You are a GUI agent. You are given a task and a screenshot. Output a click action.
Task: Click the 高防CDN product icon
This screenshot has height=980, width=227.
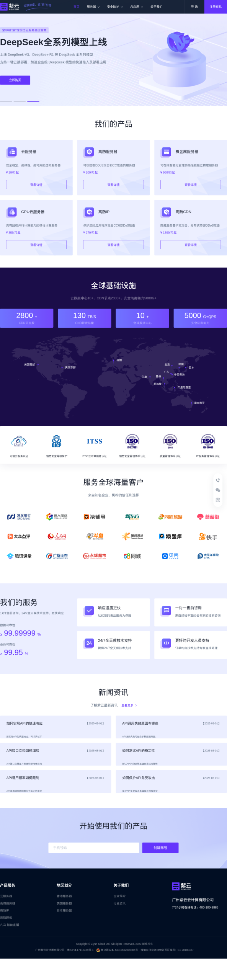(167, 212)
